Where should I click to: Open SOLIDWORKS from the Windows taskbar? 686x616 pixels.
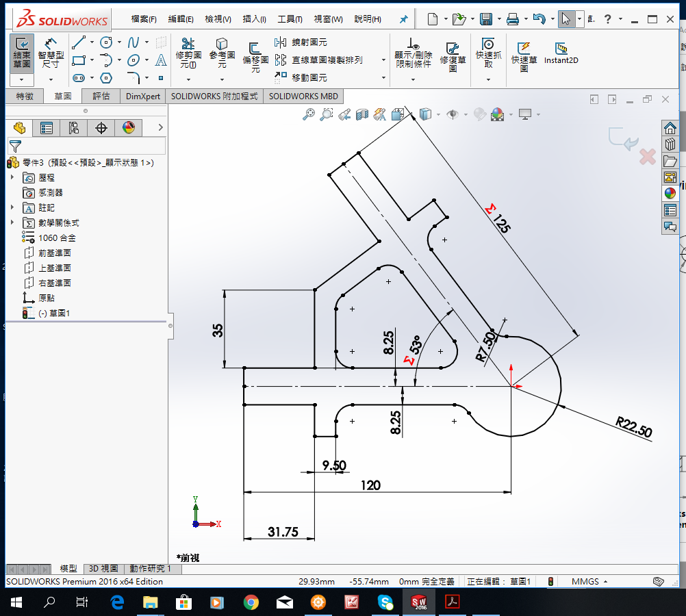420,602
